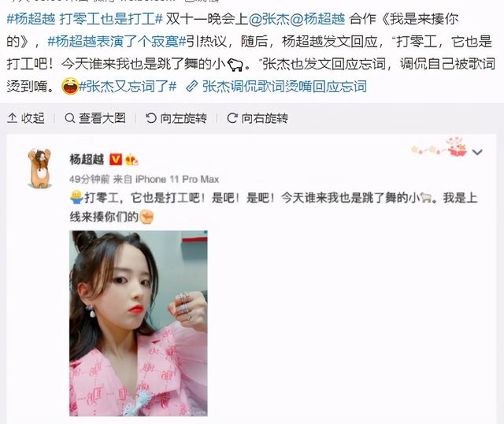Viewport: 504px width, 424px height.
Task: Click the counterclockwise rotate icon
Action: pos(150,118)
